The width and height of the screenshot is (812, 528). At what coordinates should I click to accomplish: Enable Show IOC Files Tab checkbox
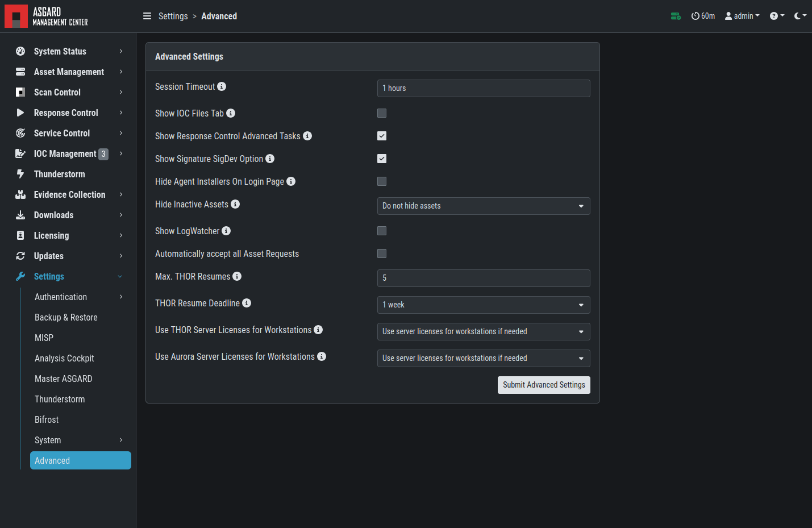[382, 113]
